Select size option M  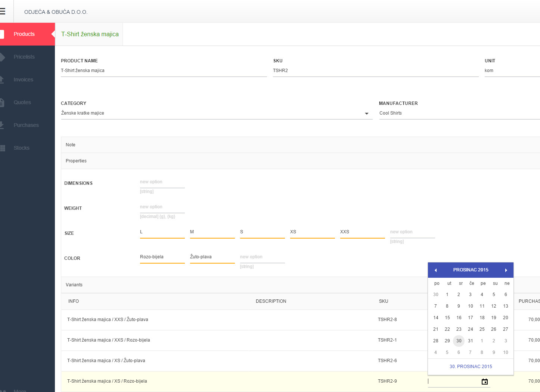tap(212, 232)
